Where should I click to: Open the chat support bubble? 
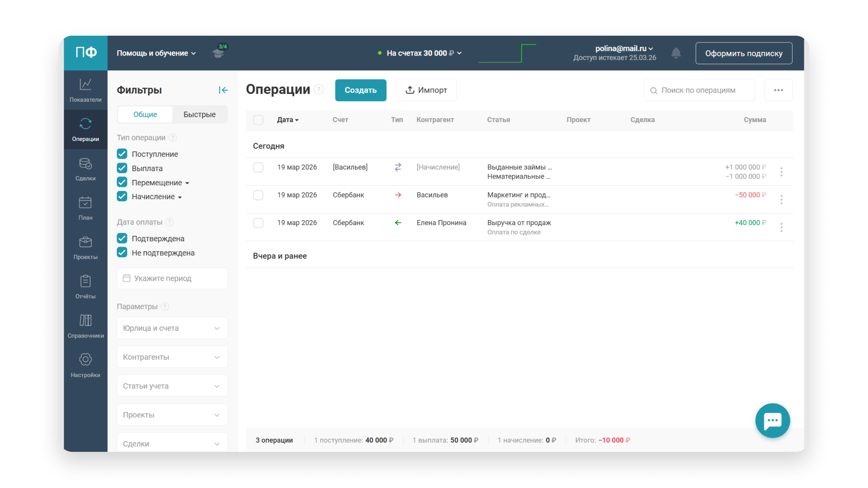click(x=772, y=420)
